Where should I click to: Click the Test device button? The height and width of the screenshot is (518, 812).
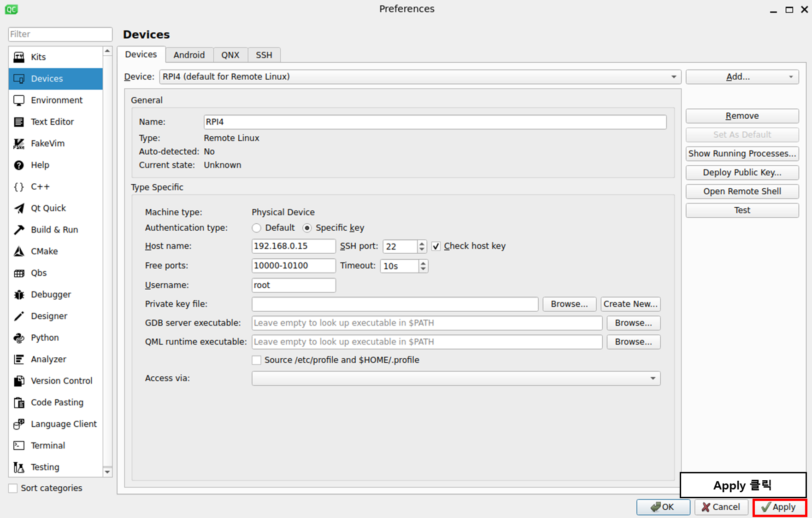[742, 210]
